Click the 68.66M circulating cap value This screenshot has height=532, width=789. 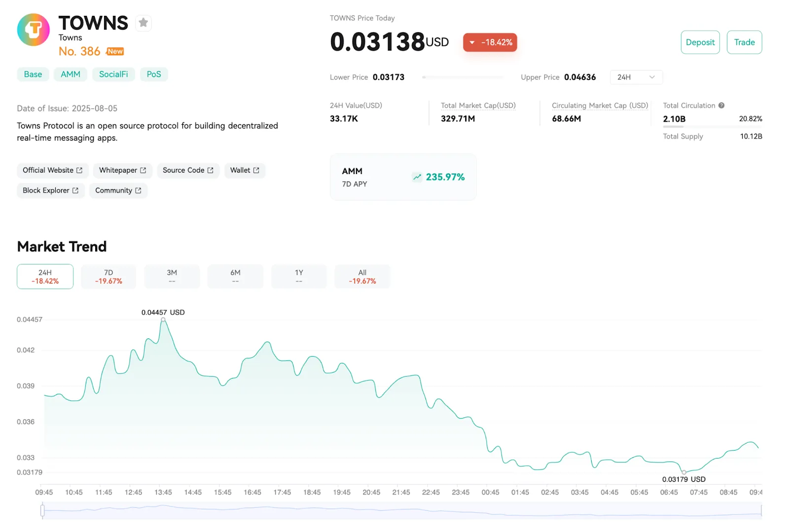pyautogui.click(x=567, y=119)
